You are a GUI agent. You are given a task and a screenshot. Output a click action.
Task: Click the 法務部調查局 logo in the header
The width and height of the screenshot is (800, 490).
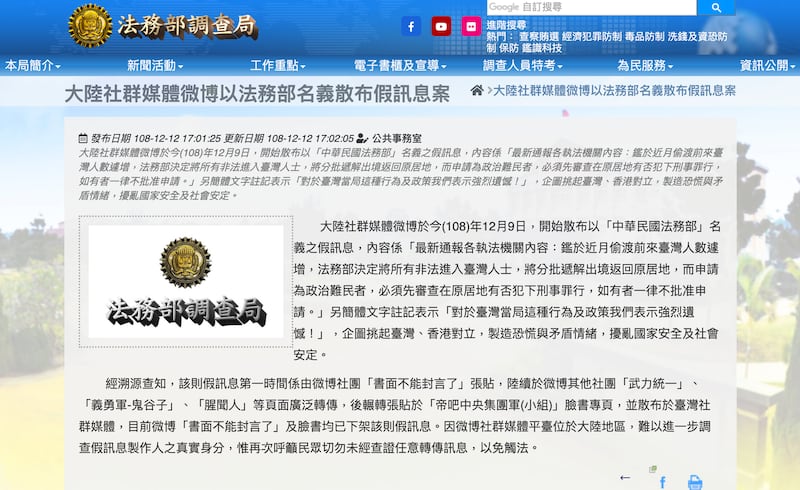point(162,25)
